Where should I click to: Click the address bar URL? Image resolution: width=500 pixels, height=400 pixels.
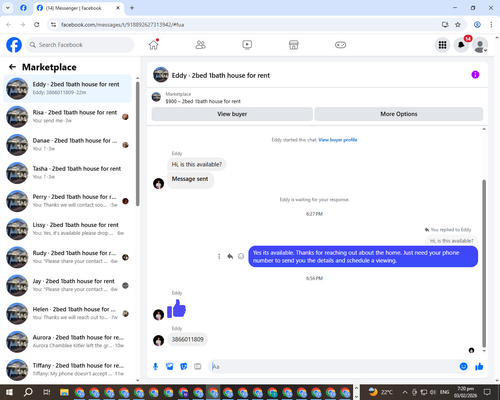coord(123,25)
